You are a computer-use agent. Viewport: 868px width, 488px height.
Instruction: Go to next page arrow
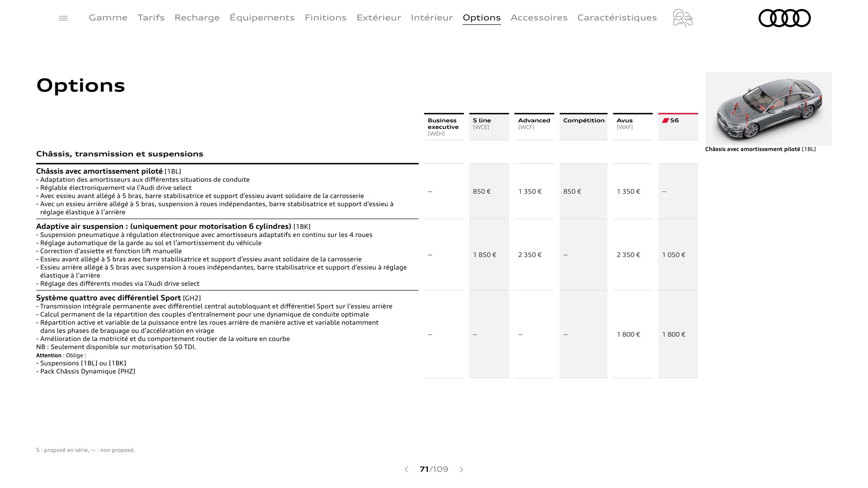point(461,469)
